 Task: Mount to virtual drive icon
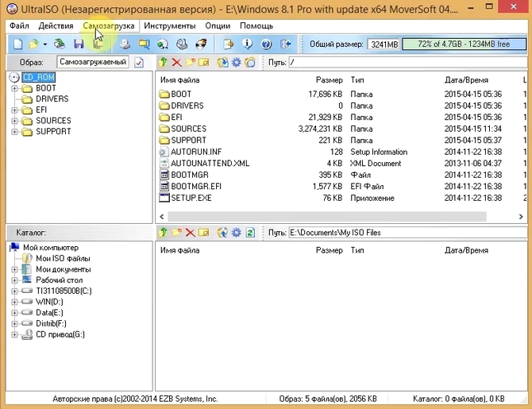tap(182, 44)
